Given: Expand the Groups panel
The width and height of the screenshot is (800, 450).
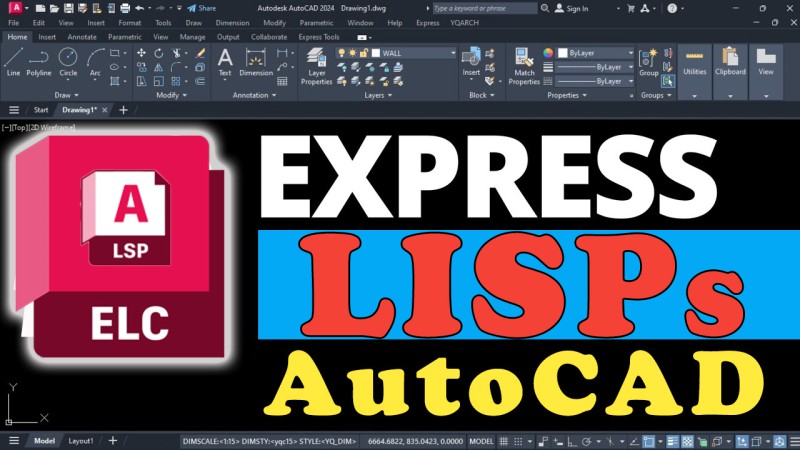Looking at the screenshot, I should [x=656, y=95].
